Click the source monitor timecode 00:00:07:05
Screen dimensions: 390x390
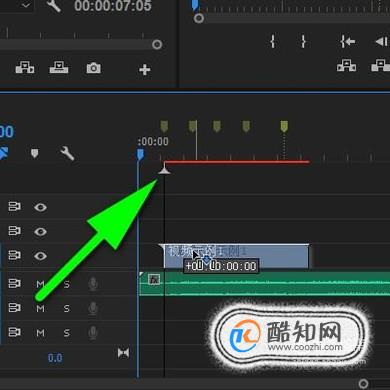click(x=113, y=6)
